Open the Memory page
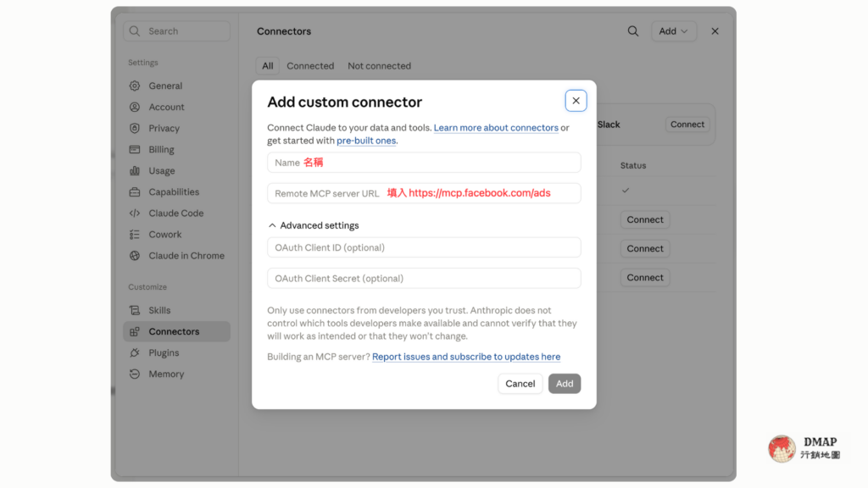868x488 pixels. pos(176,374)
